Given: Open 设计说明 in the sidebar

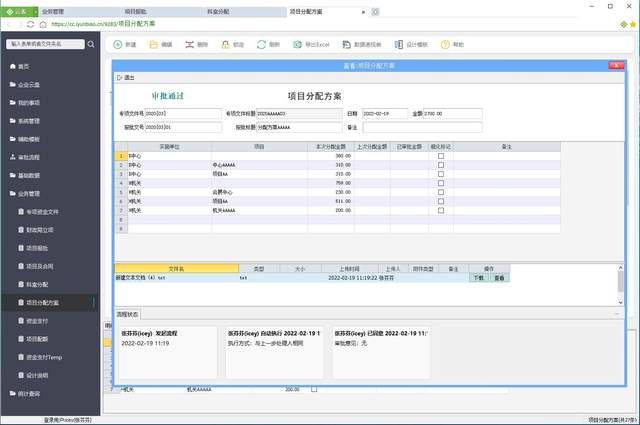Looking at the screenshot, I should (37, 375).
